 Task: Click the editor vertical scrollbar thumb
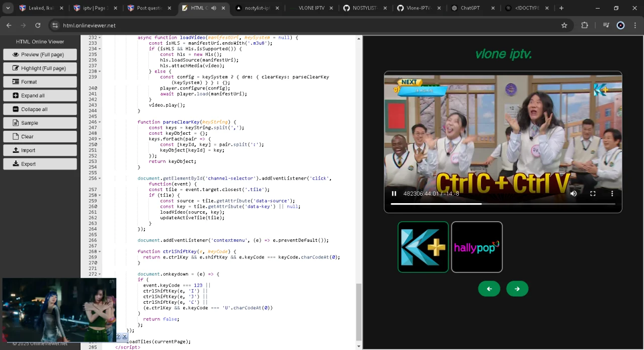pos(359,312)
